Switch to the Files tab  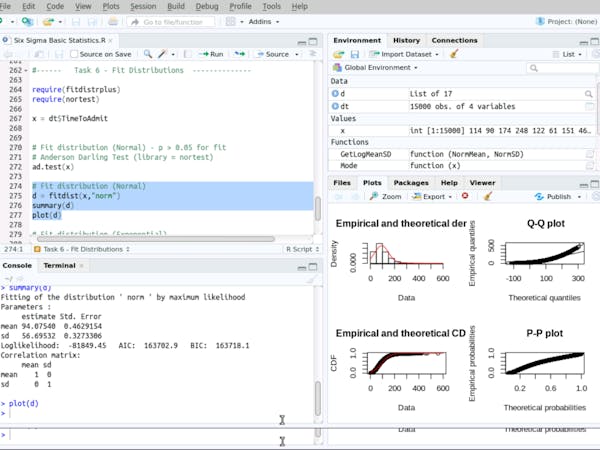coord(342,183)
